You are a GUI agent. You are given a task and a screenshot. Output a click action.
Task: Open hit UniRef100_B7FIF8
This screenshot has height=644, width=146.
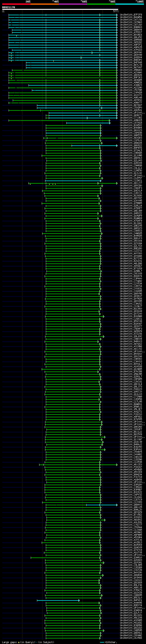131,15
